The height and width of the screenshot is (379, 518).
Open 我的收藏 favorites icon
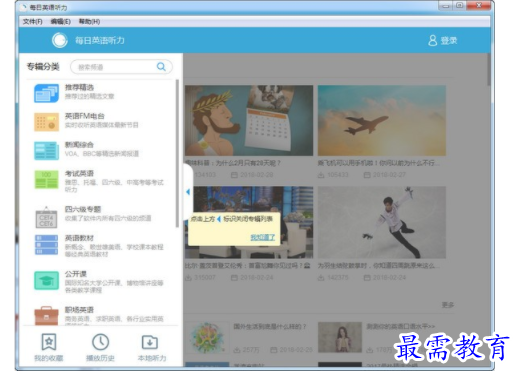tap(49, 342)
